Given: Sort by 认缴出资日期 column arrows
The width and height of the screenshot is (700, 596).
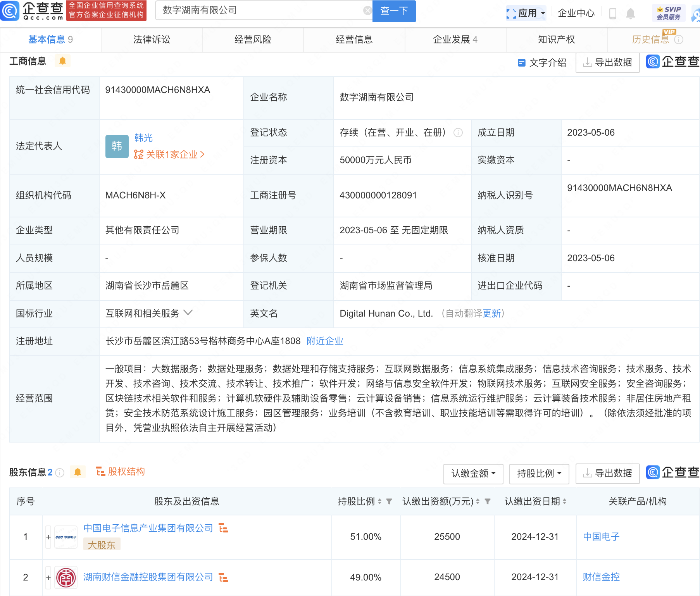Looking at the screenshot, I should 564,501.
